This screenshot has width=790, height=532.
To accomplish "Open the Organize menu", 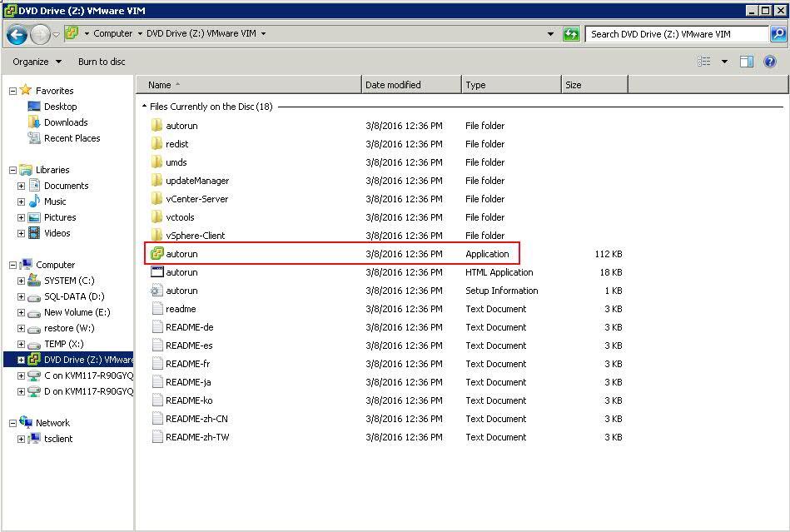I will coord(37,62).
